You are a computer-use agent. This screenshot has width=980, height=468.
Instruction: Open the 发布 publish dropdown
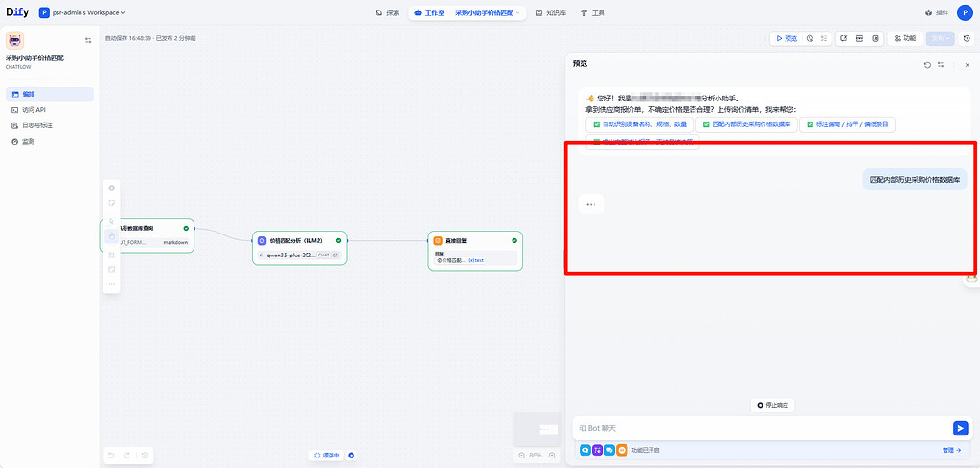click(941, 38)
